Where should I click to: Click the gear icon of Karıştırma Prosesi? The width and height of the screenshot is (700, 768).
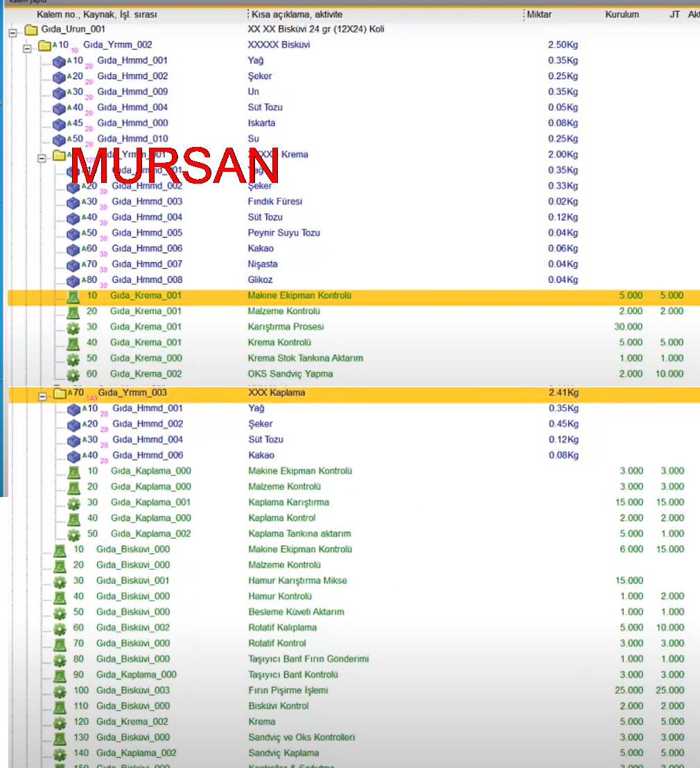click(73, 328)
